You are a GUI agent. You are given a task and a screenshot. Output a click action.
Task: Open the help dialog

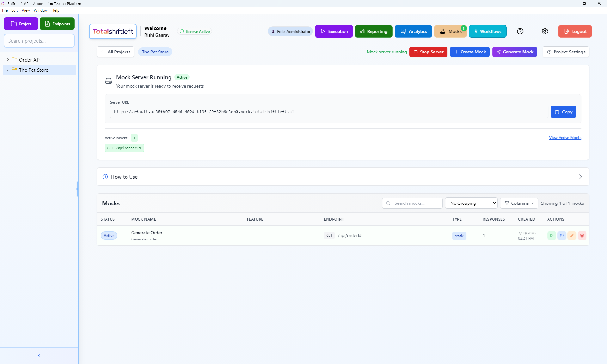pos(520,31)
